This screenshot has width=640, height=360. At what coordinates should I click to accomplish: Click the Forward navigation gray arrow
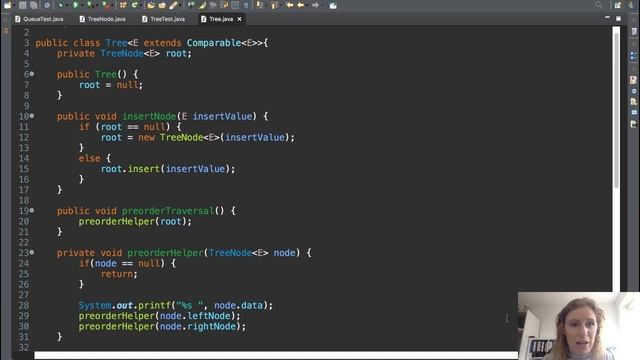[x=315, y=5]
